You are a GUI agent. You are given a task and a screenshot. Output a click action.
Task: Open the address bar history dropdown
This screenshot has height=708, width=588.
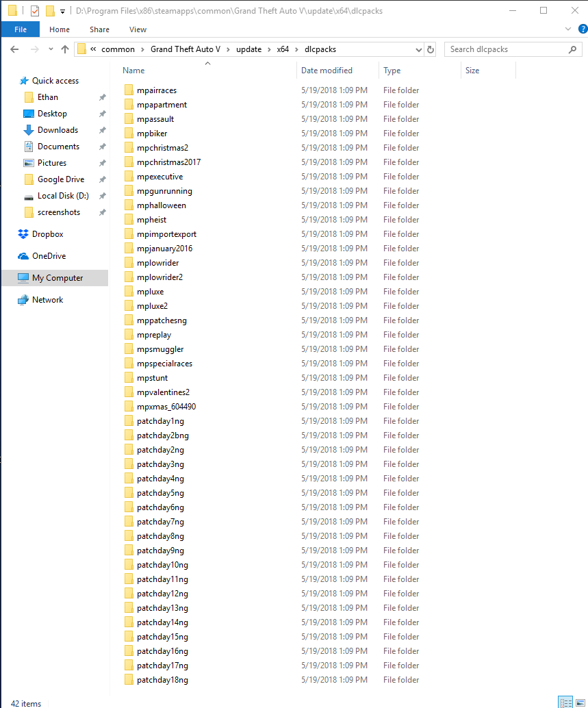(x=419, y=49)
